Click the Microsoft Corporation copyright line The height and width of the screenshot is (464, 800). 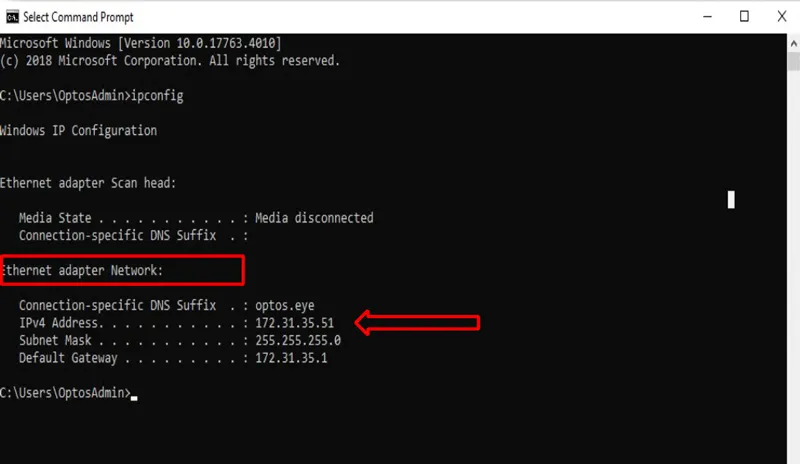click(x=170, y=61)
